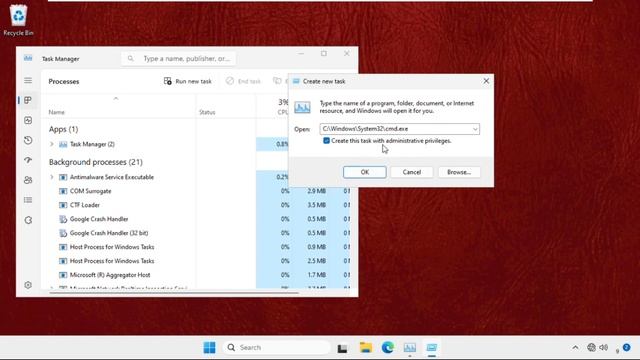
Task: Click the Run icon in Create new task dialog
Action: 302,107
